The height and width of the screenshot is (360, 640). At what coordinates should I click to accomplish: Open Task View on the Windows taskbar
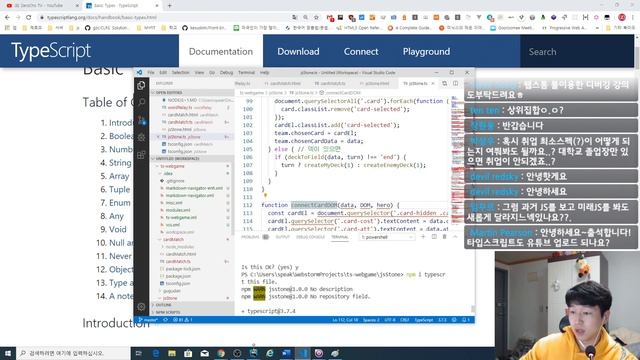pos(138,353)
